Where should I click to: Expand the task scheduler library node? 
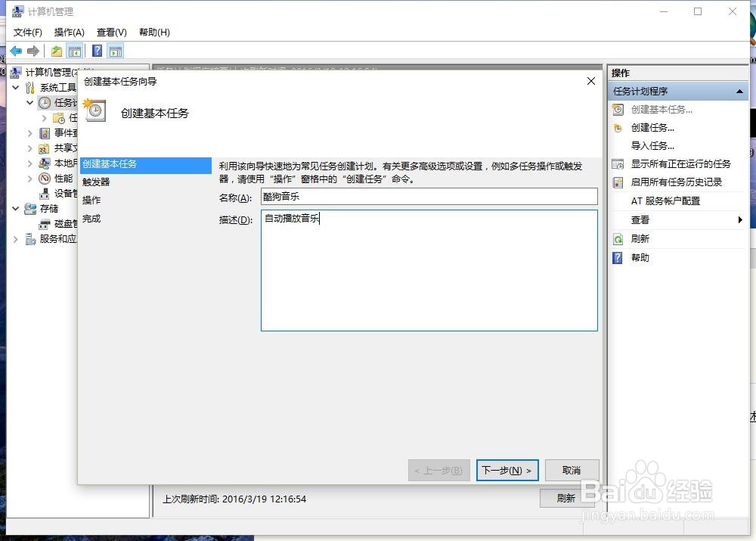44,118
